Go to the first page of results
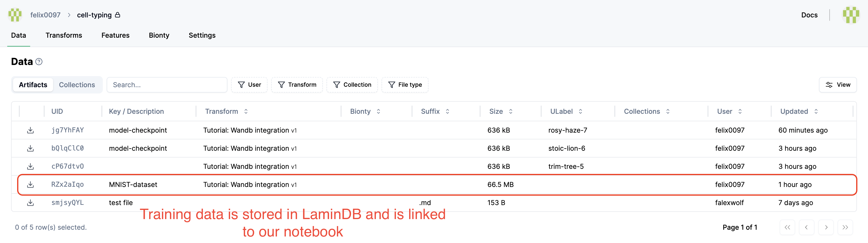This screenshot has width=868, height=243. [x=787, y=228]
